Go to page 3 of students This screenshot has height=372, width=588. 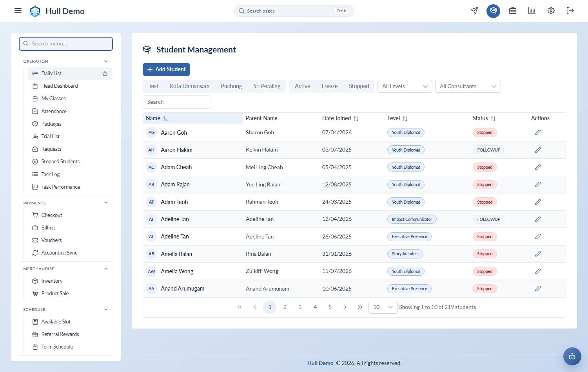point(300,307)
